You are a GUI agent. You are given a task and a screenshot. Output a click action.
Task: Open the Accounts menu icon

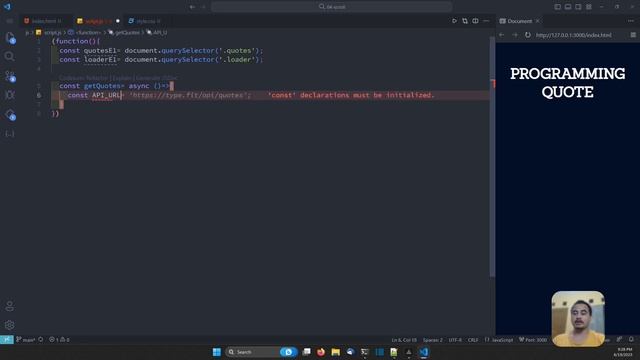tap(9, 306)
